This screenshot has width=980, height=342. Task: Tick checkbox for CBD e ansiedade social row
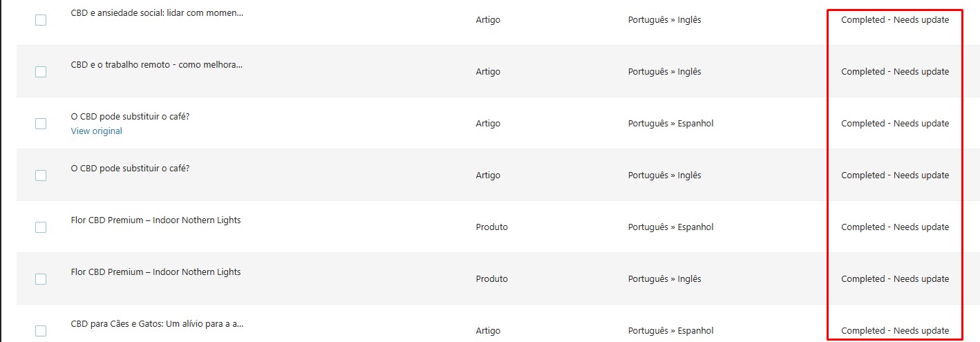pos(41,20)
